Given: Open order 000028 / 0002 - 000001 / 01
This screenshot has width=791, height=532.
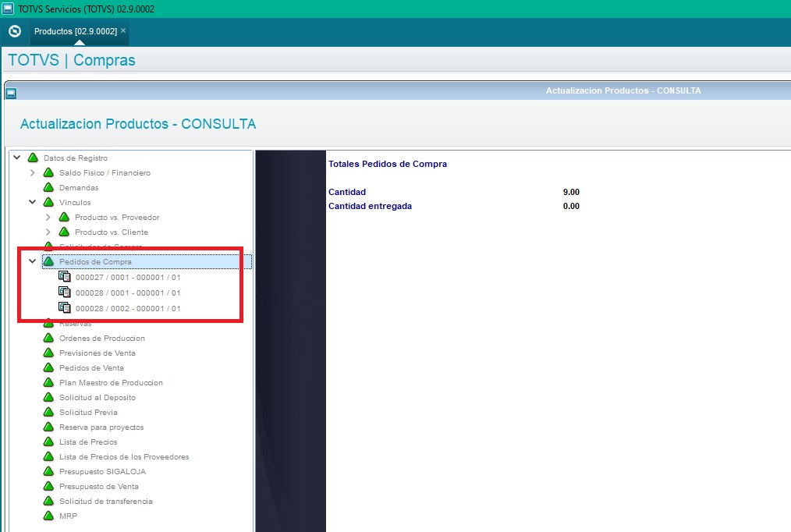Looking at the screenshot, I should click(128, 309).
